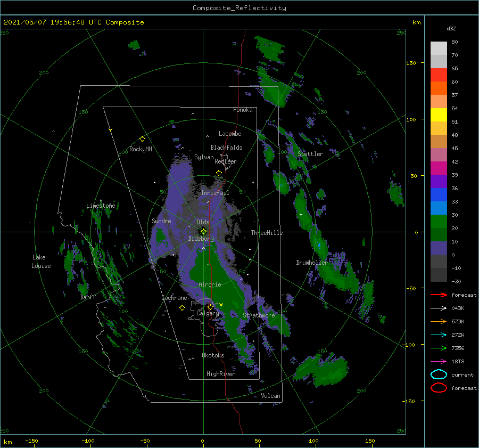Screen dimensions: 479x448
Task: Click the Sundre town label
Action: coord(161,221)
